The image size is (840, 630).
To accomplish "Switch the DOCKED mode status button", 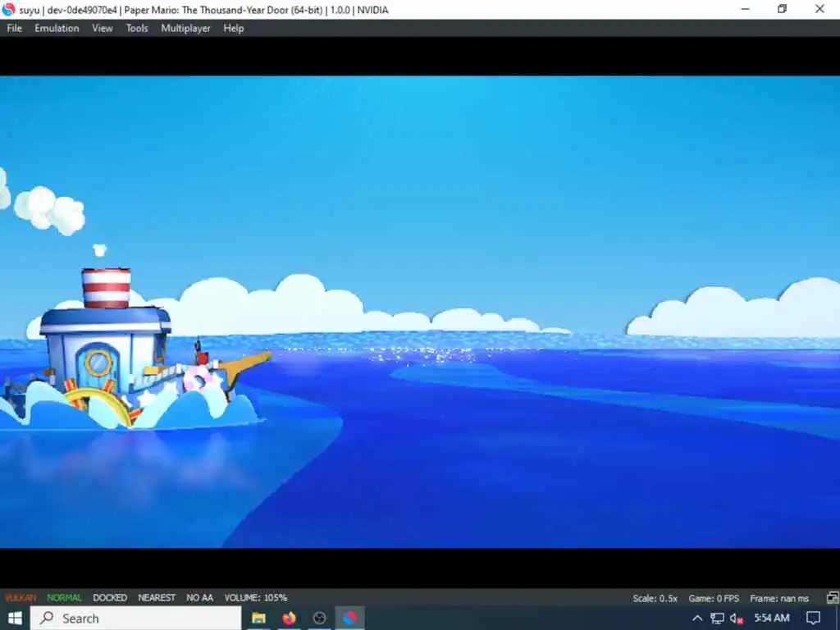I will click(x=110, y=597).
